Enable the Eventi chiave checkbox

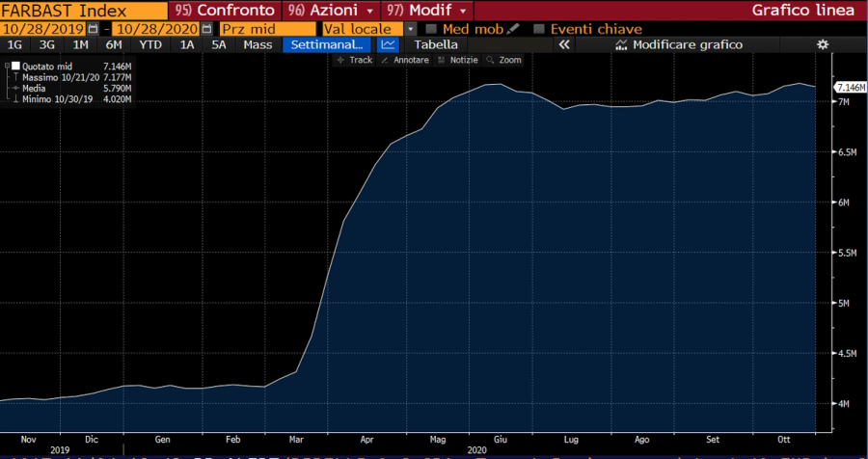539,29
